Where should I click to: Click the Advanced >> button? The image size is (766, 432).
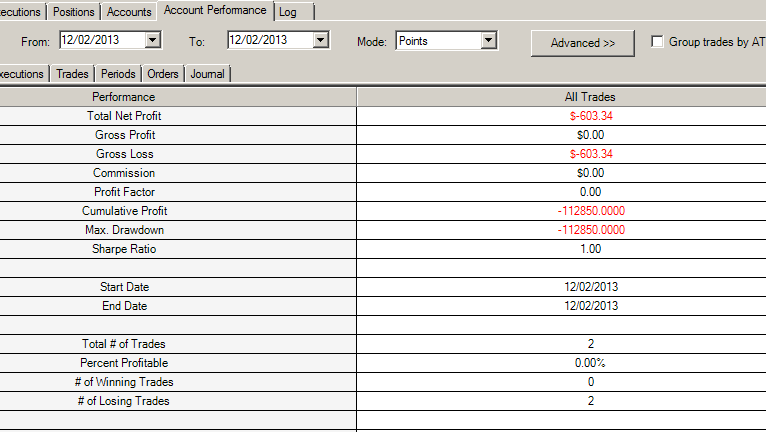(x=583, y=43)
